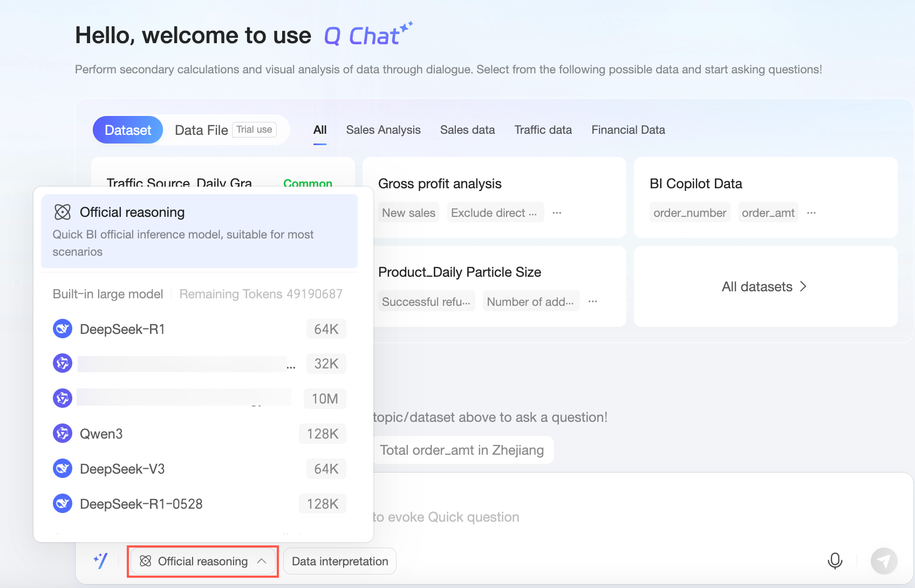Click the 64K badge beside DeepSeek-R1
The image size is (915, 588).
coord(326,329)
